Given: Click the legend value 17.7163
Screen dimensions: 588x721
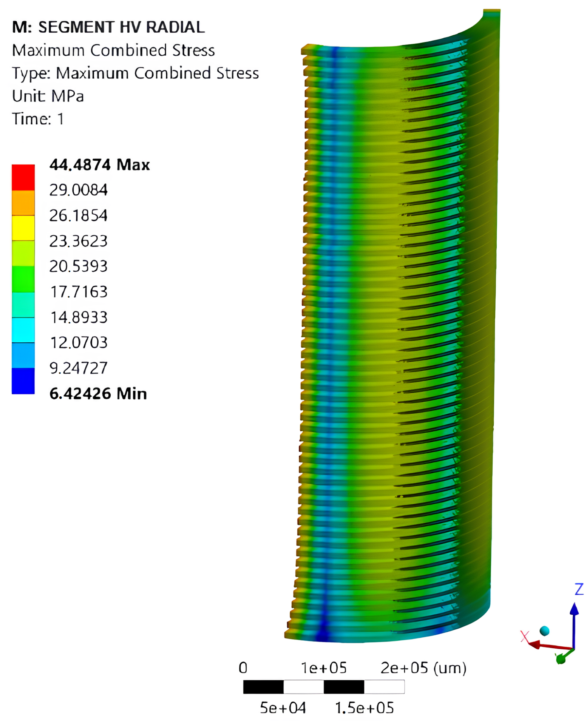Looking at the screenshot, I should pos(79,292).
